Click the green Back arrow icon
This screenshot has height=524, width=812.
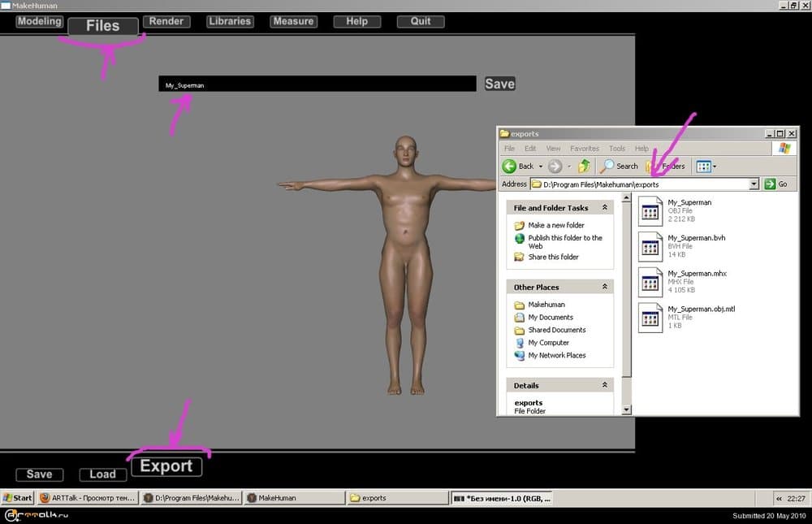pyautogui.click(x=509, y=167)
